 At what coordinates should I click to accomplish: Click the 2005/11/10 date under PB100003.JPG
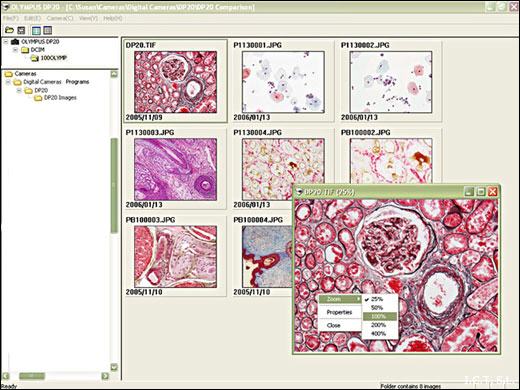pos(144,292)
